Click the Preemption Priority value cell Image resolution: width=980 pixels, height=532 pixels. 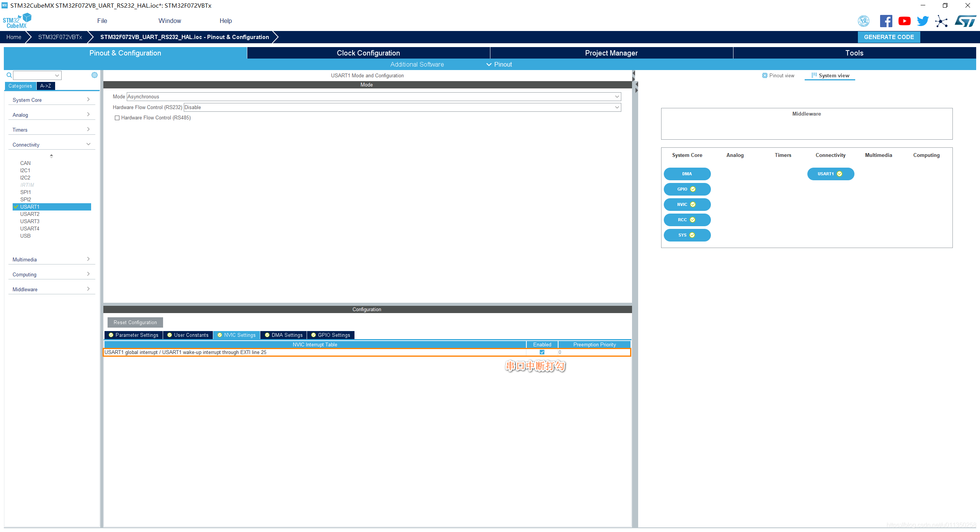[x=594, y=352]
